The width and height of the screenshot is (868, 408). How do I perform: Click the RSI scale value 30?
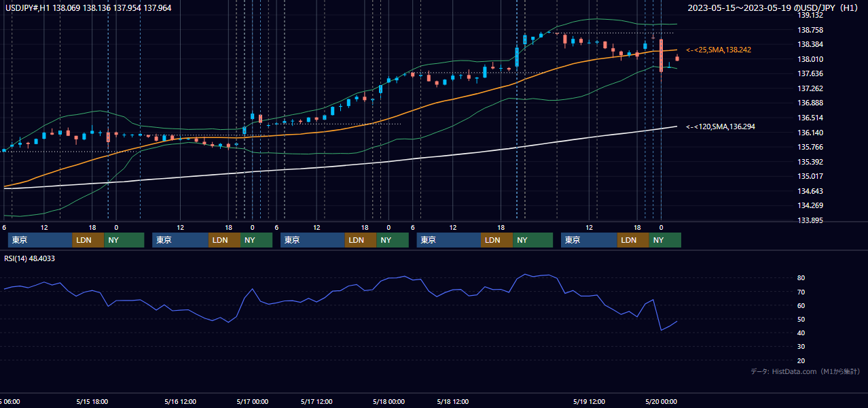click(x=801, y=346)
